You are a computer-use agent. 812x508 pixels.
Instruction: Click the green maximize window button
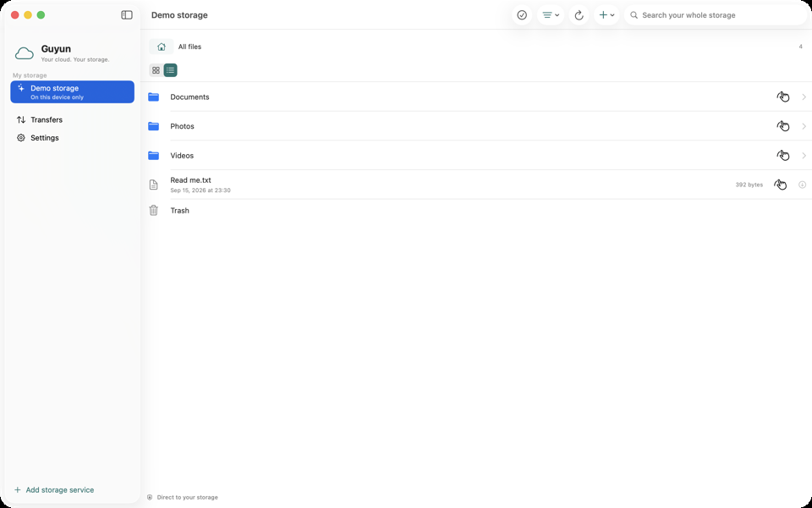coord(41,15)
